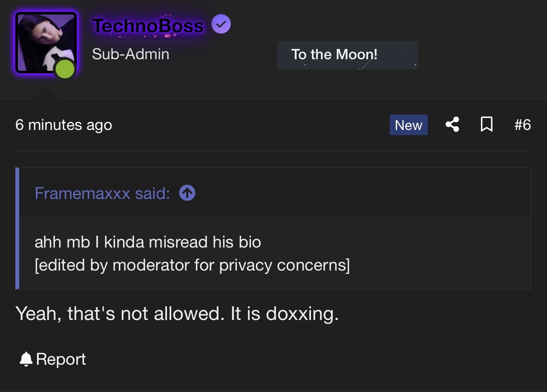Image resolution: width=547 pixels, height=392 pixels.
Task: Click the "edited by moderator" notice text
Action: point(192,265)
